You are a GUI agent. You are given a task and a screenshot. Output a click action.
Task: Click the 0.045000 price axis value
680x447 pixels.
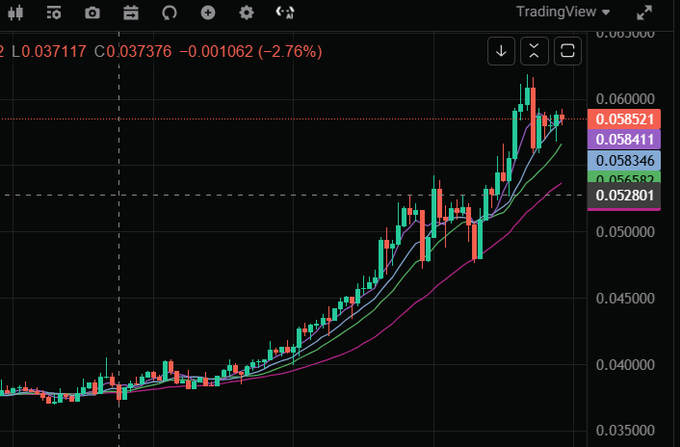tap(625, 298)
